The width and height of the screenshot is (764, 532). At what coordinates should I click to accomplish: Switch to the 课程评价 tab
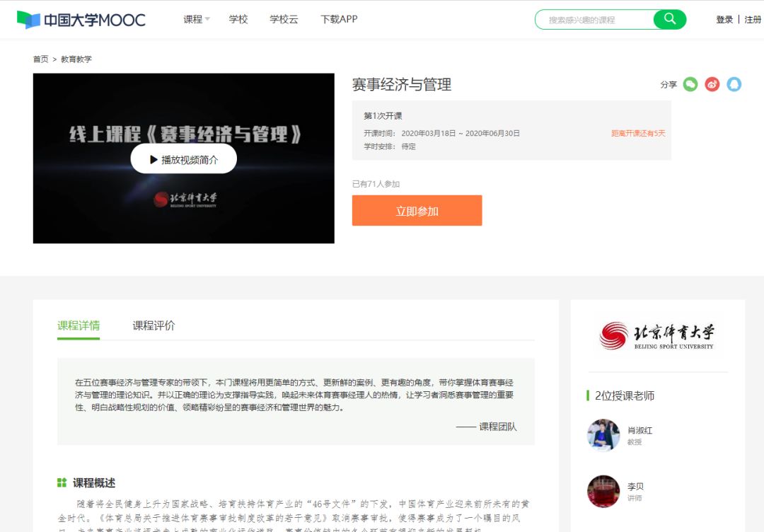[x=154, y=325]
